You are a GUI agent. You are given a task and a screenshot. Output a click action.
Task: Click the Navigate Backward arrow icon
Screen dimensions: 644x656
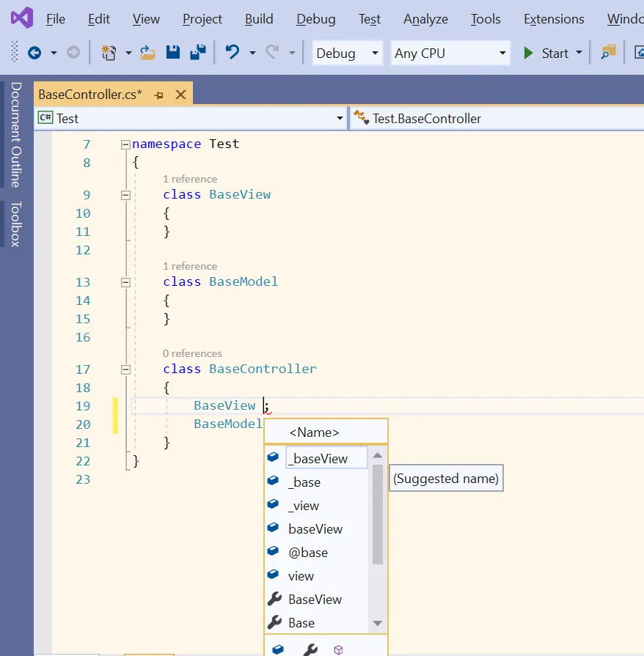[34, 53]
